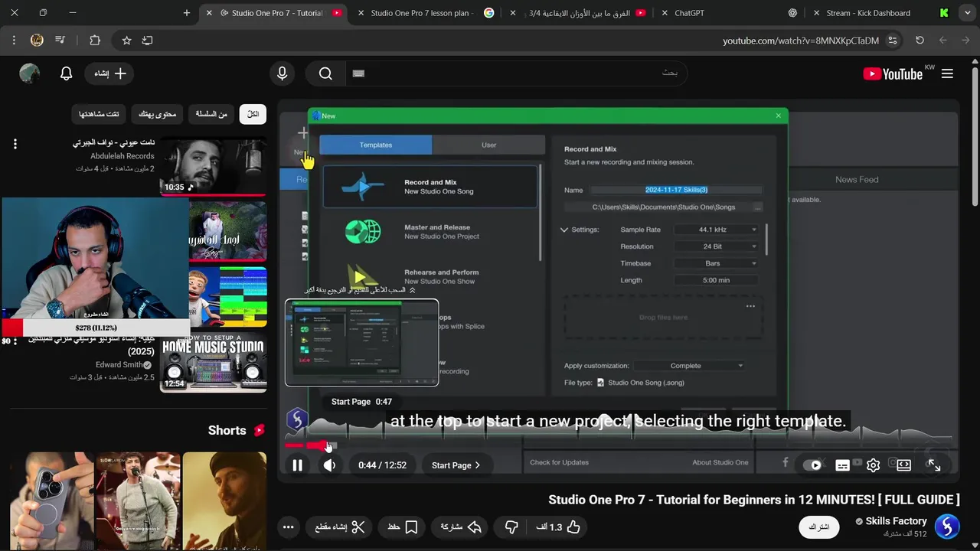Click the magnifier search button
The image size is (980, 551).
tap(325, 73)
